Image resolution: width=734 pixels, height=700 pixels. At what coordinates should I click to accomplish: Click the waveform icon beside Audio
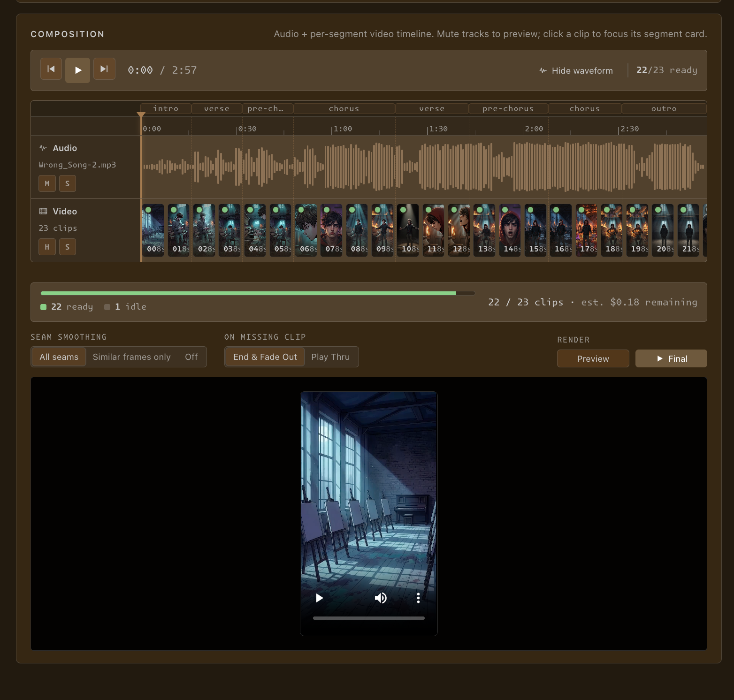(x=43, y=148)
